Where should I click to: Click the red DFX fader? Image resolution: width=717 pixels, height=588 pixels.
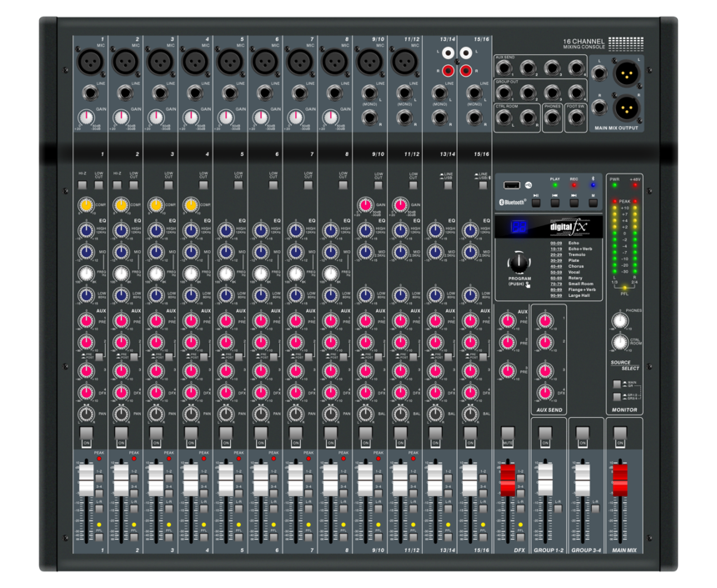(508, 480)
